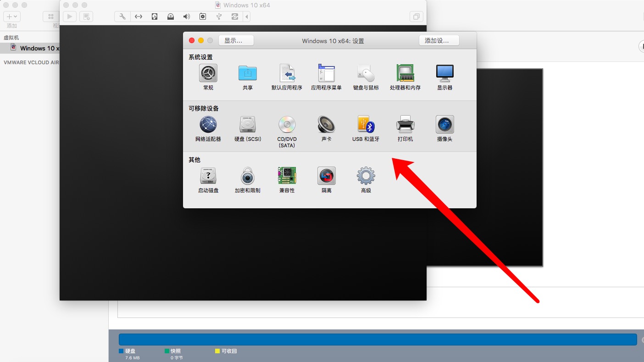644x362 pixels.
Task: Open the 启动磁盘 startup disk settings
Action: click(208, 179)
